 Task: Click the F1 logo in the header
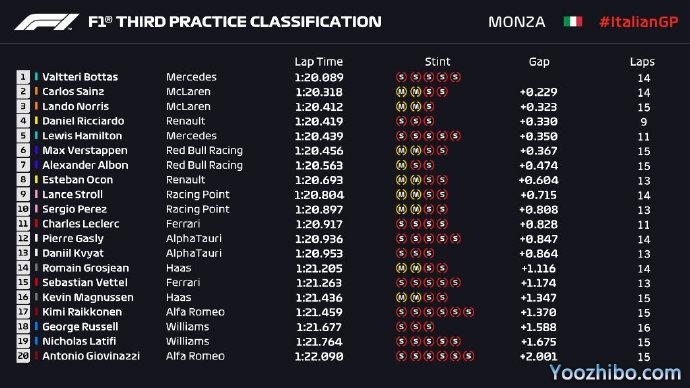click(47, 22)
